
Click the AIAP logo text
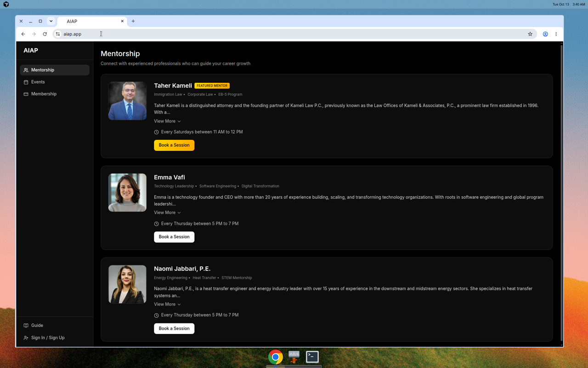pyautogui.click(x=31, y=51)
